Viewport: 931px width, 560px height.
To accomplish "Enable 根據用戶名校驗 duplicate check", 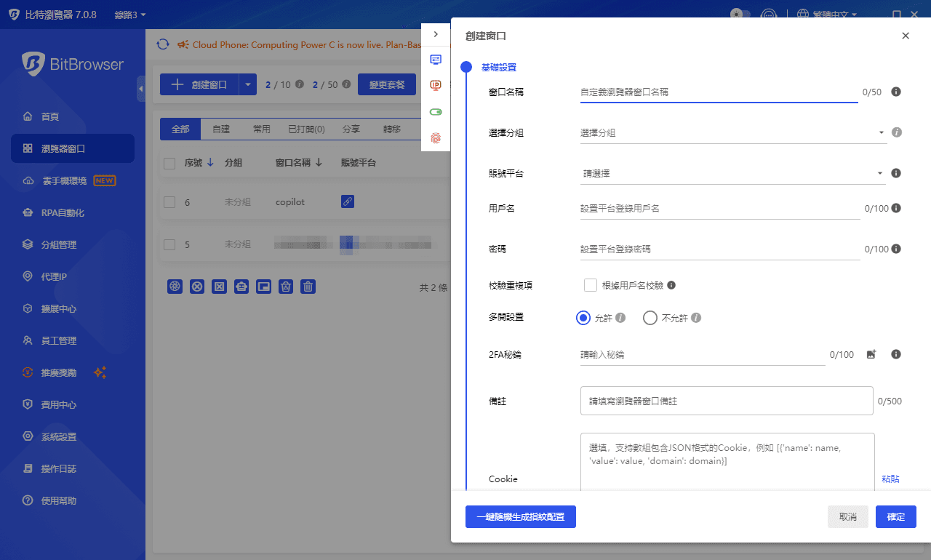I will tap(591, 284).
